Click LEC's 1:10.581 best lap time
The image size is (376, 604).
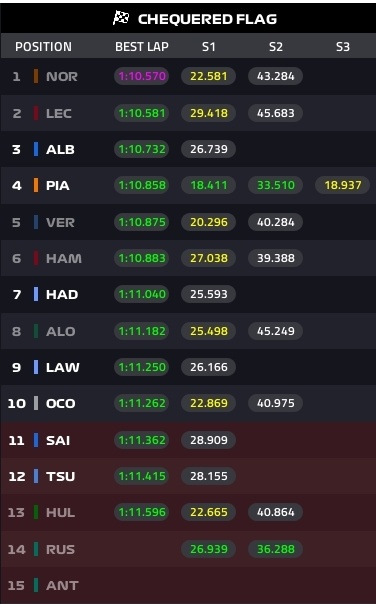tap(142, 113)
